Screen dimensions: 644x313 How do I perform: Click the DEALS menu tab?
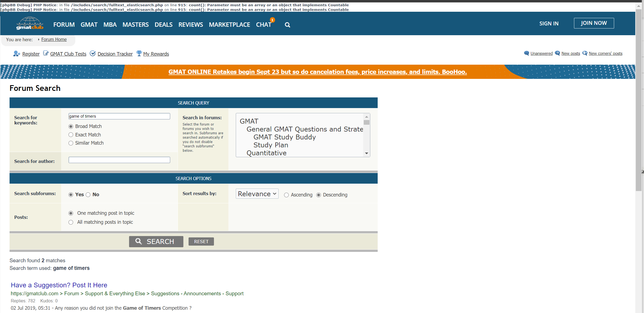pos(164,24)
